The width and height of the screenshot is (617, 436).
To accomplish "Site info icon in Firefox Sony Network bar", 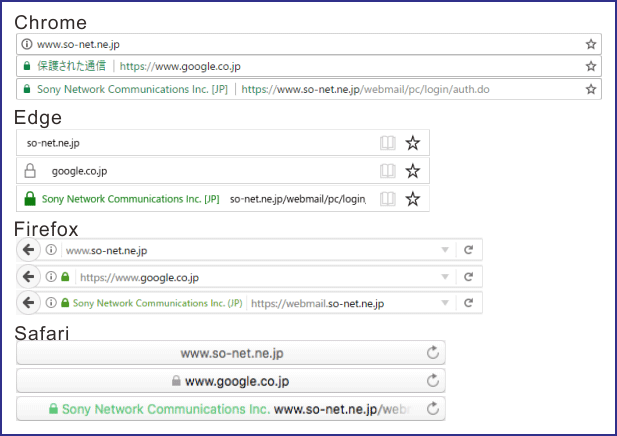I will click(x=51, y=303).
